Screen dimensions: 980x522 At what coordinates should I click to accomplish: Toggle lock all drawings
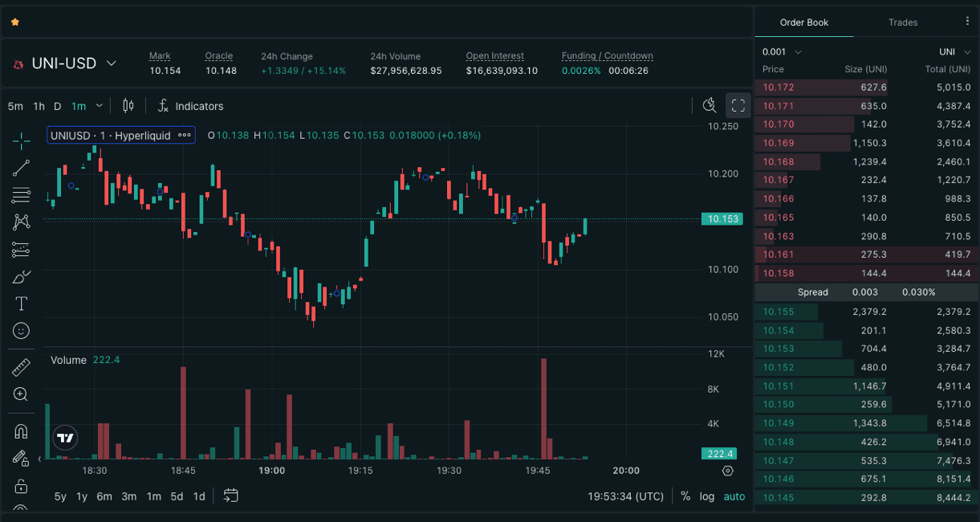pyautogui.click(x=22, y=486)
